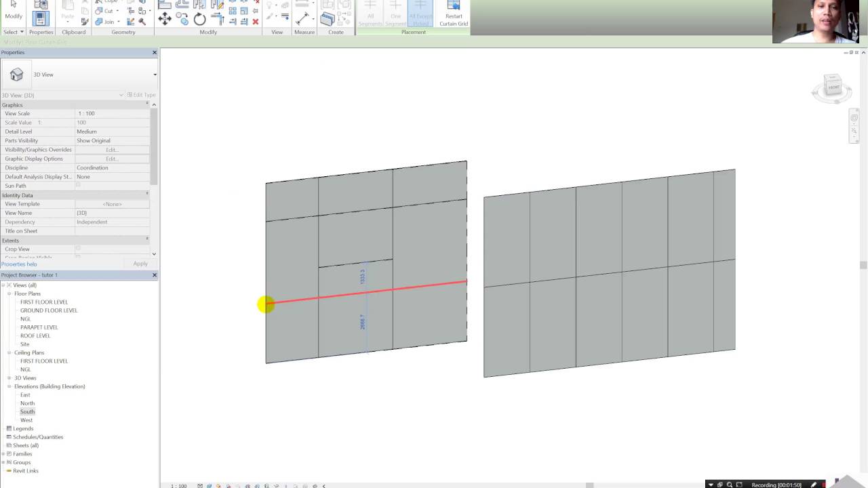Collapse the Identity Data section
The width and height of the screenshot is (868, 488).
pyautogui.click(x=147, y=195)
